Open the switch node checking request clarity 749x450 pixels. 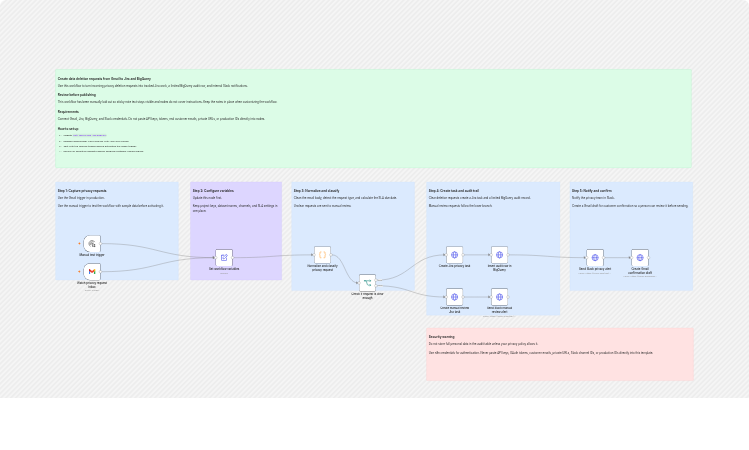(x=367, y=283)
